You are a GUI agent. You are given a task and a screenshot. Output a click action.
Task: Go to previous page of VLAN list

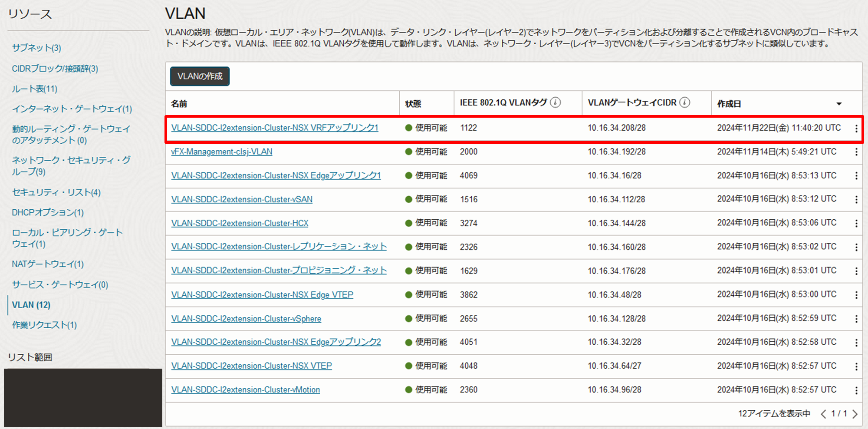[x=823, y=414]
